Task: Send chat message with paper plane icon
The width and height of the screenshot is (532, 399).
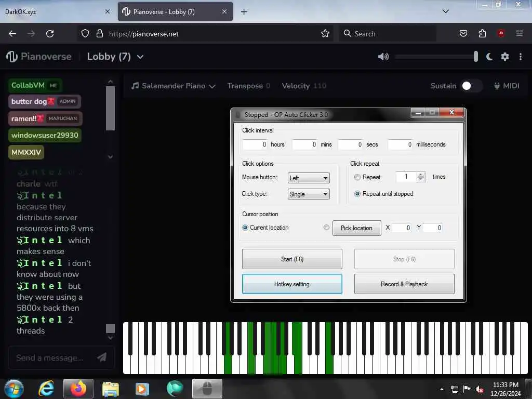Action: pos(102,357)
